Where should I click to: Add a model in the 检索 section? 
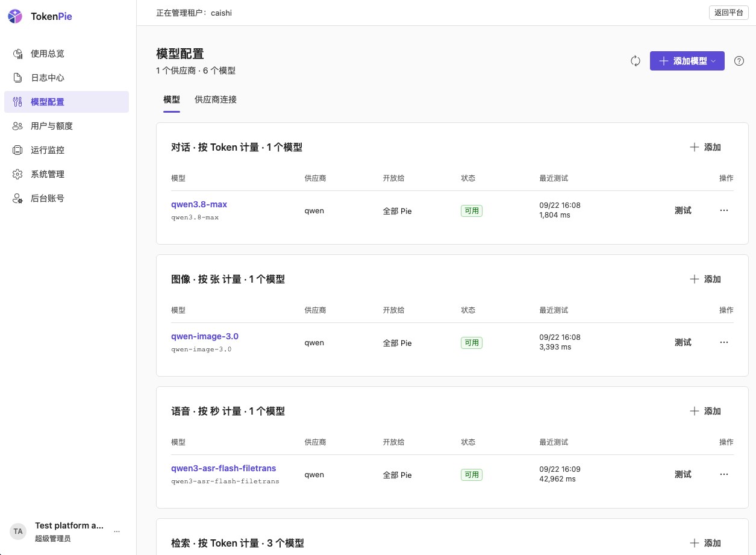click(705, 543)
